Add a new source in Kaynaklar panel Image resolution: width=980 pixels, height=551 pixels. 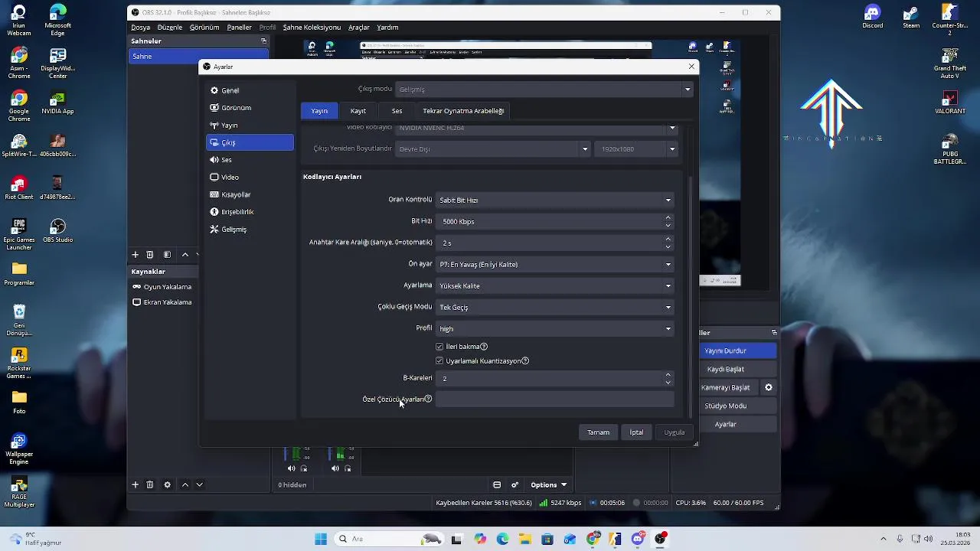point(135,484)
